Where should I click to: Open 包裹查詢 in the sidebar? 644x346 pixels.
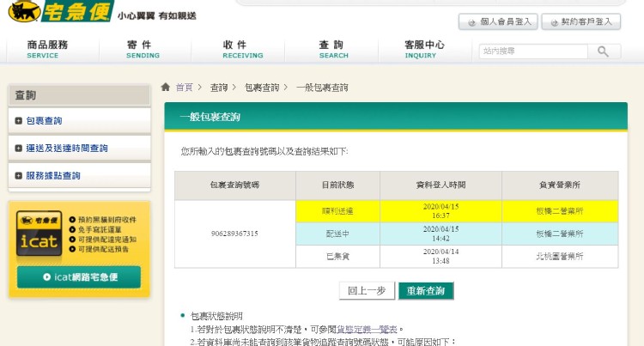44,121
